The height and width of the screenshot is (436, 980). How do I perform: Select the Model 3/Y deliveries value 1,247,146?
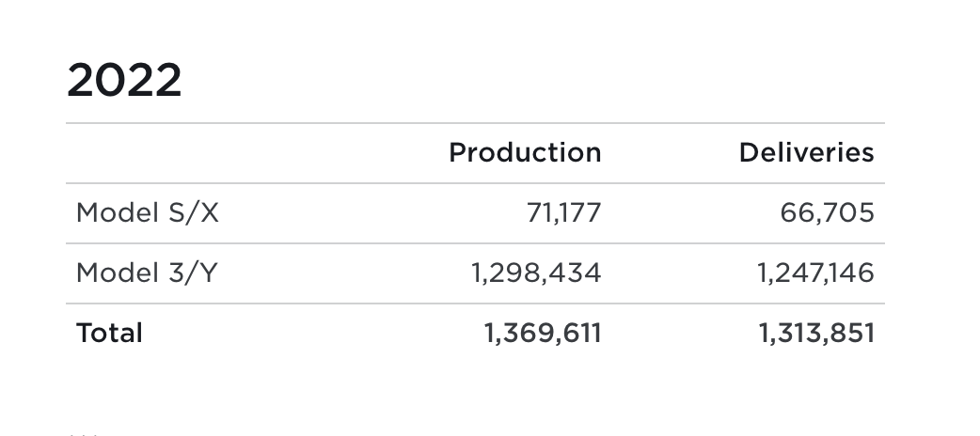click(815, 272)
